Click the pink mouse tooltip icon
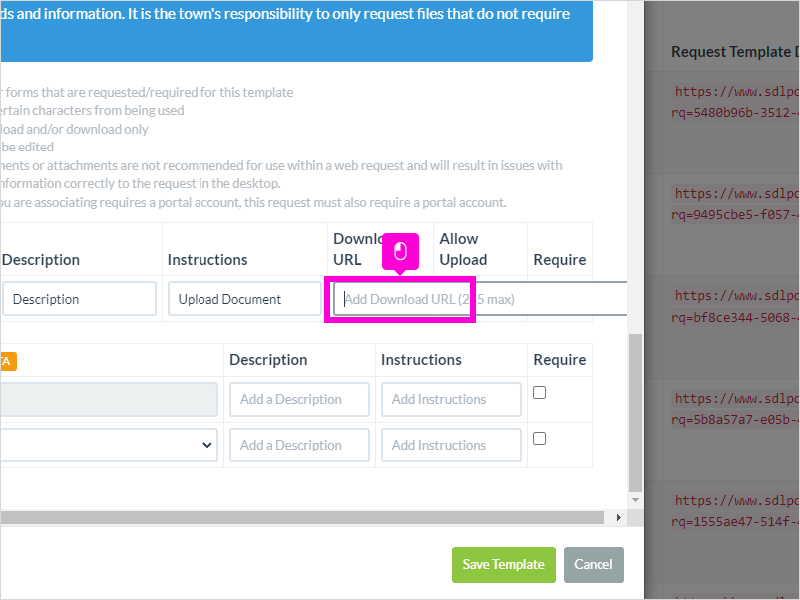Screen dimensions: 800x600 point(401,252)
